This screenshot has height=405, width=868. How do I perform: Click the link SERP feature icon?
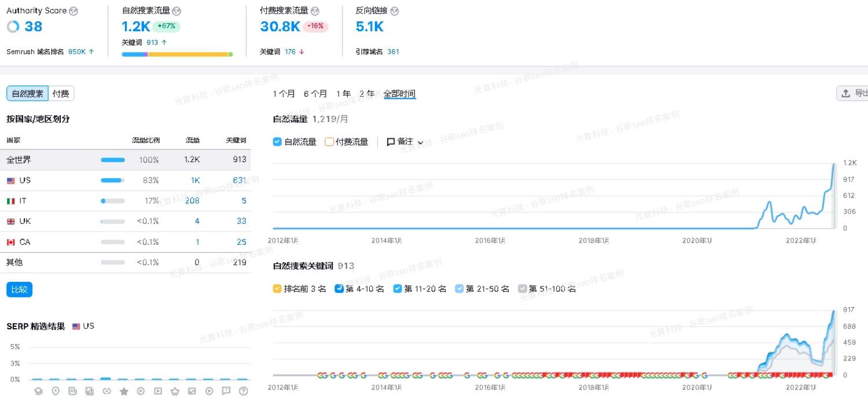[106, 392]
